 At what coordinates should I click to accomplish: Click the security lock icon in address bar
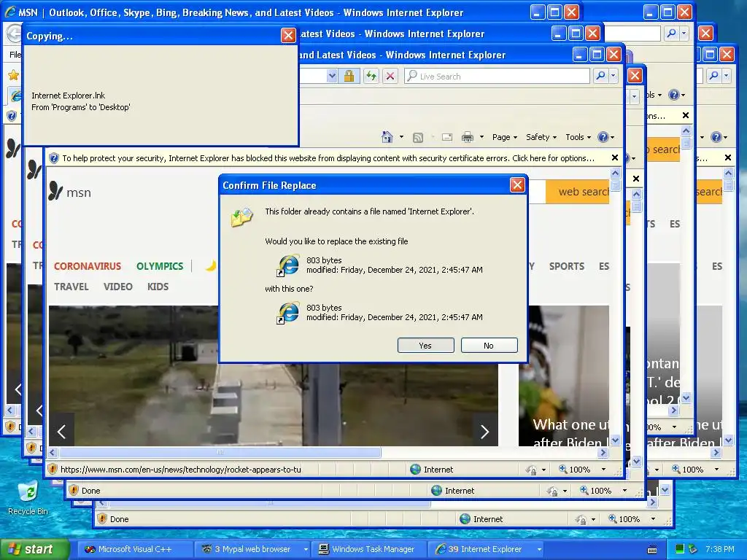[349, 76]
